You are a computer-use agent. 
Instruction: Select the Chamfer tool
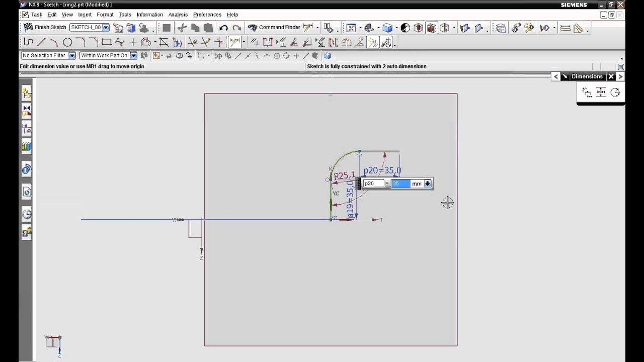(x=94, y=42)
